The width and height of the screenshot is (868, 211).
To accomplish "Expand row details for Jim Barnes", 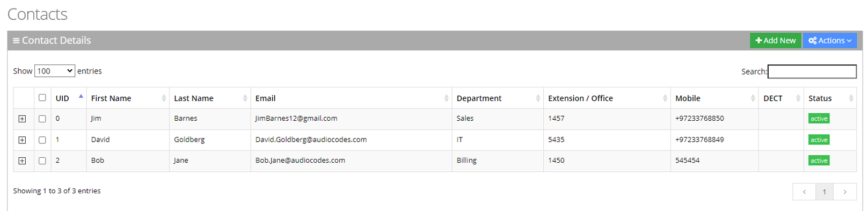I will tap(22, 119).
